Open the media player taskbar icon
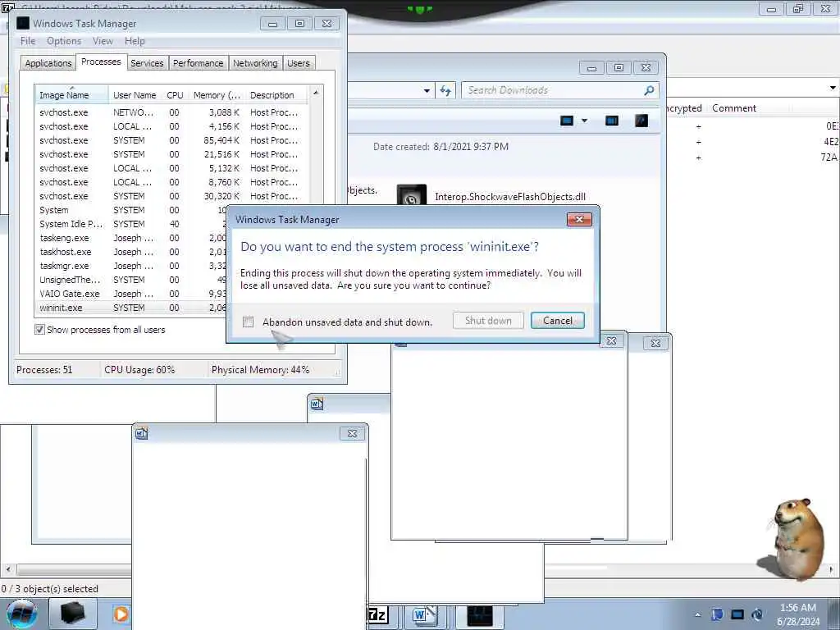This screenshot has width=840, height=630. point(121,614)
